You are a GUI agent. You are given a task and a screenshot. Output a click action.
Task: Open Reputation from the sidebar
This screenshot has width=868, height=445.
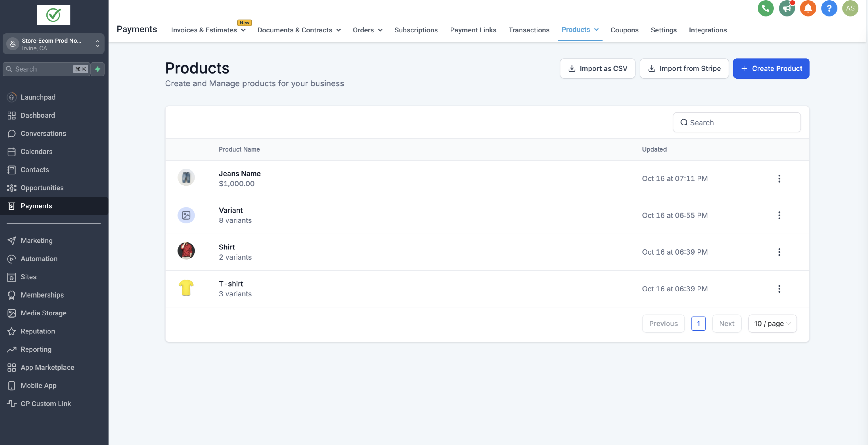click(37, 331)
